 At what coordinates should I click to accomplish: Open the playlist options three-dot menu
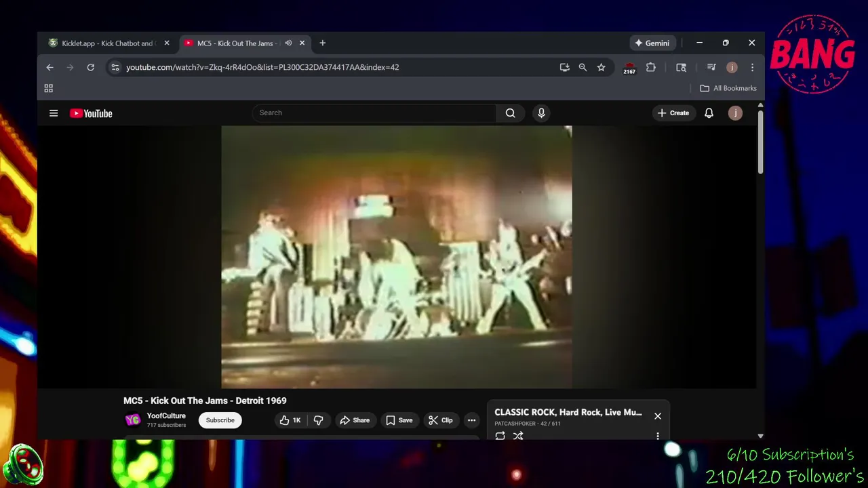[658, 436]
